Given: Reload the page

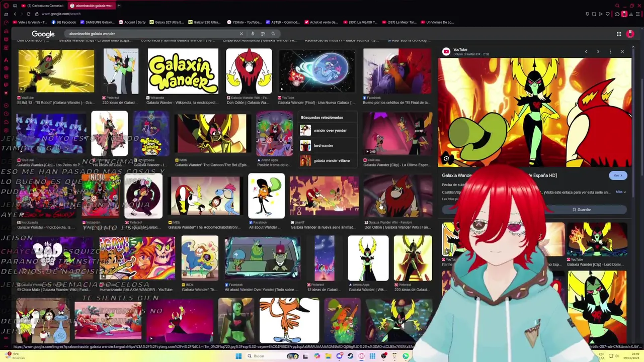Looking at the screenshot, I should 28,14.
